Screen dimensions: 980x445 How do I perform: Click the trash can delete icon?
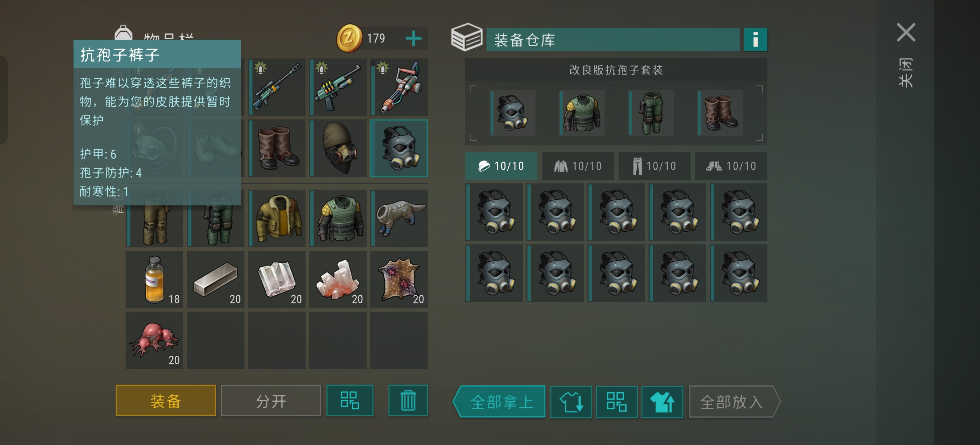408,401
